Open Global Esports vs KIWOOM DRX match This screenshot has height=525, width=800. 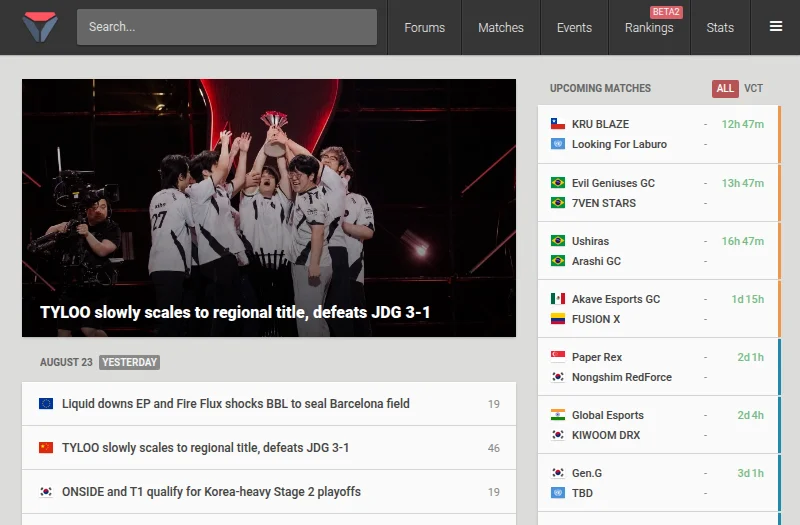(x=659, y=425)
